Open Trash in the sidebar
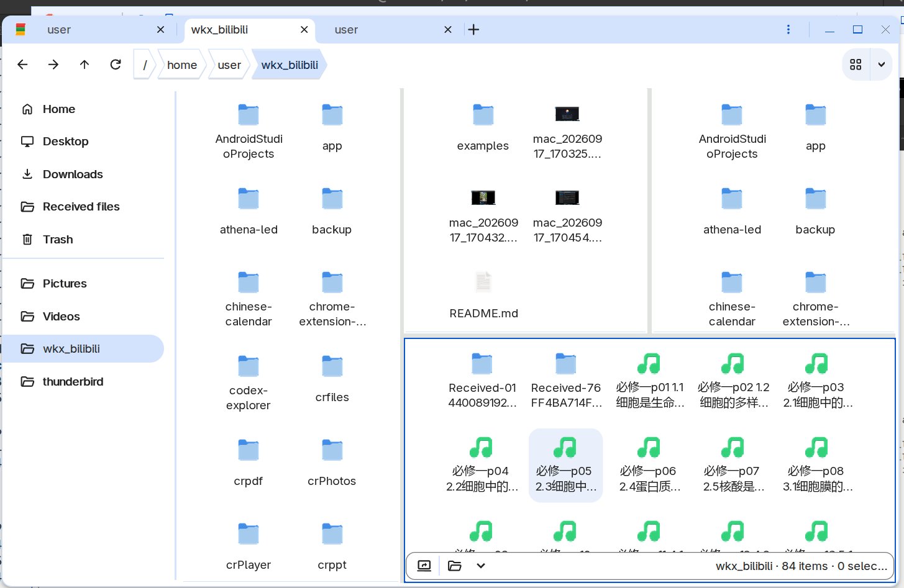The image size is (904, 588). (x=83, y=240)
